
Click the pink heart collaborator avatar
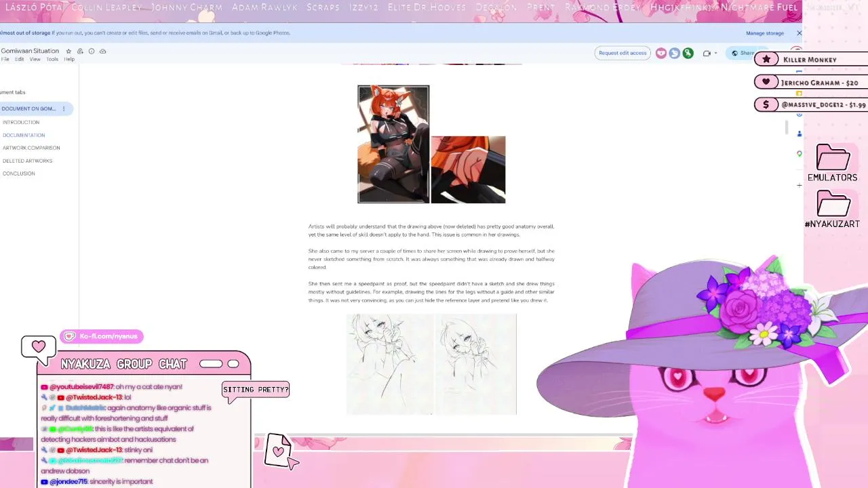tap(661, 53)
